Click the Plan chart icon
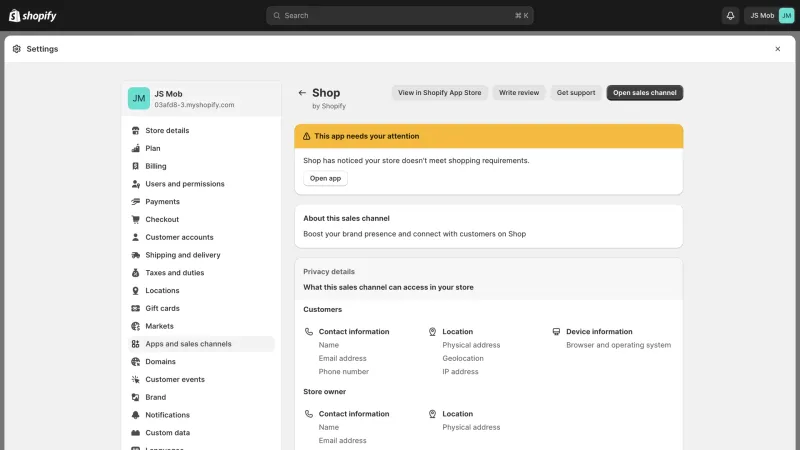This screenshot has width=800, height=450. click(135, 148)
